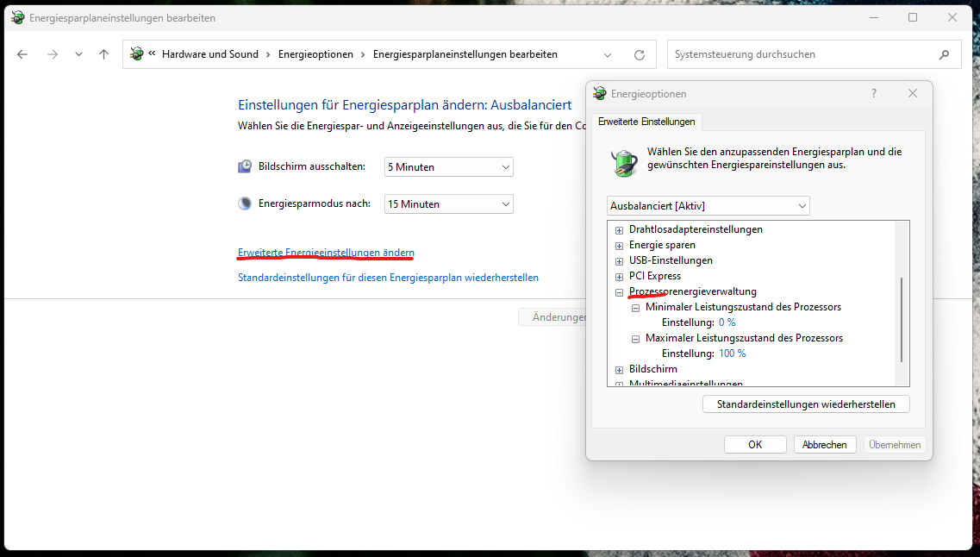Minimize the Energiesparplaneinstellungen window

click(874, 17)
